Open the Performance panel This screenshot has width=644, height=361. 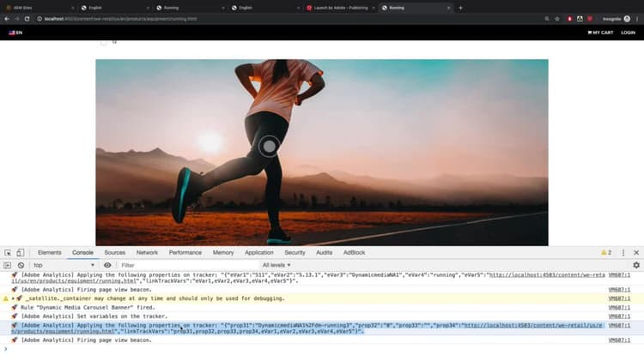185,253
